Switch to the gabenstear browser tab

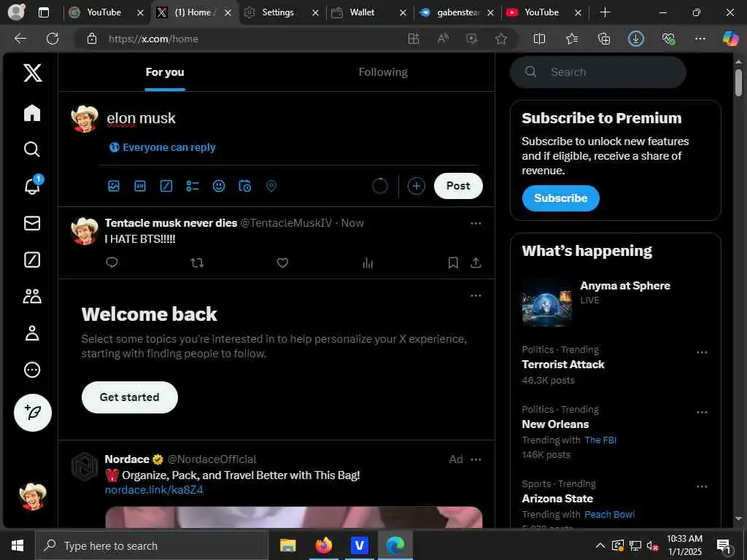457,12
